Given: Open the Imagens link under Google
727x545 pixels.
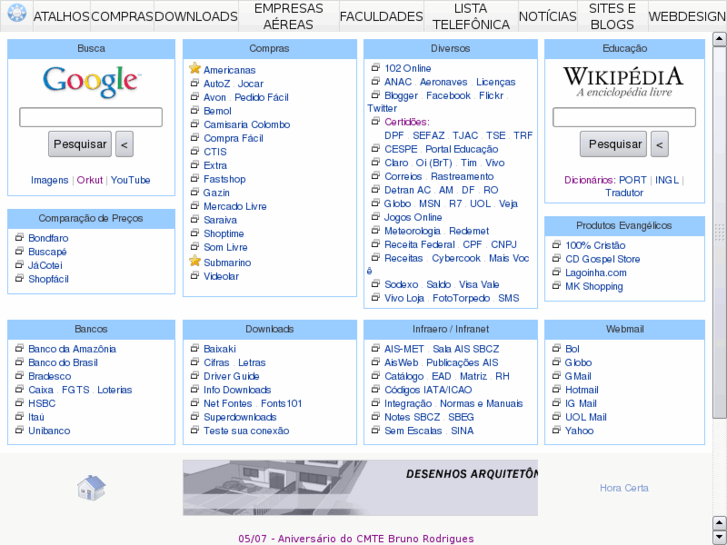Looking at the screenshot, I should coord(50,180).
